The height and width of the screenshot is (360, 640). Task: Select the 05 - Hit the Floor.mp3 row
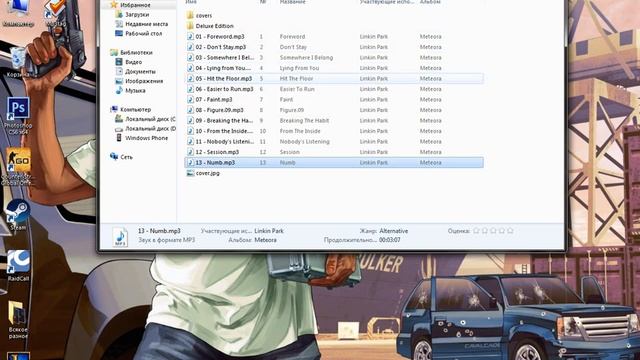[334, 78]
